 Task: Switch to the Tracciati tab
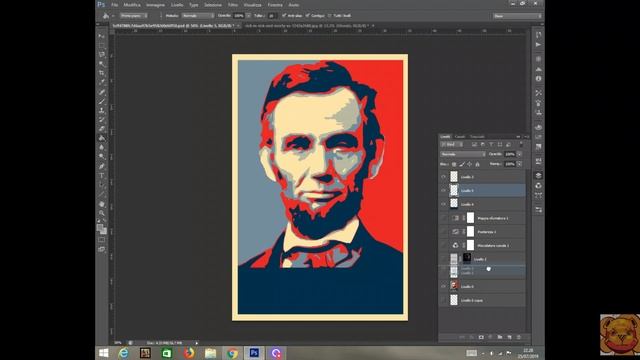tap(477, 137)
